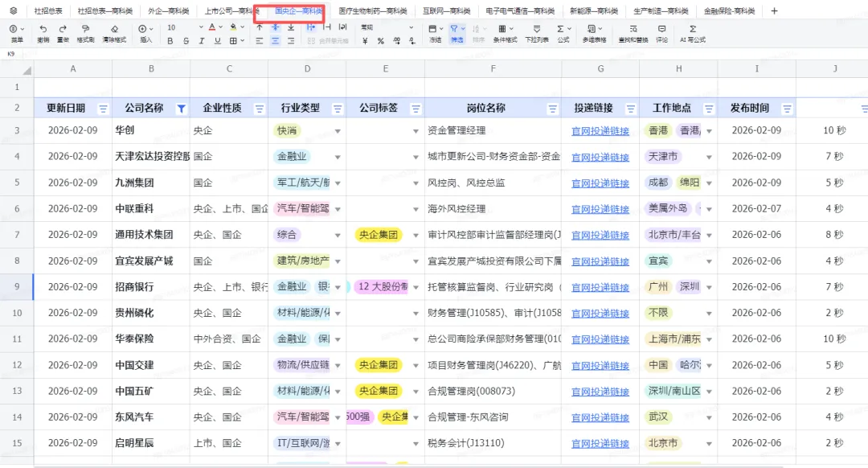The image size is (868, 468).
Task: Select column F header
Action: click(493, 68)
